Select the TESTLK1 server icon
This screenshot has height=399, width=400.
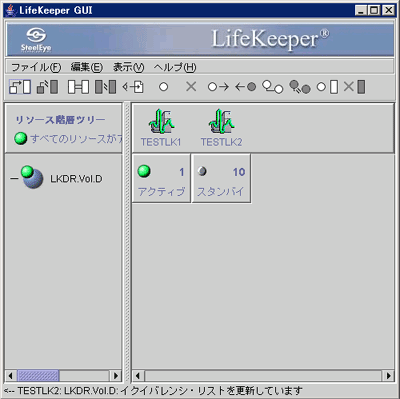[161, 121]
